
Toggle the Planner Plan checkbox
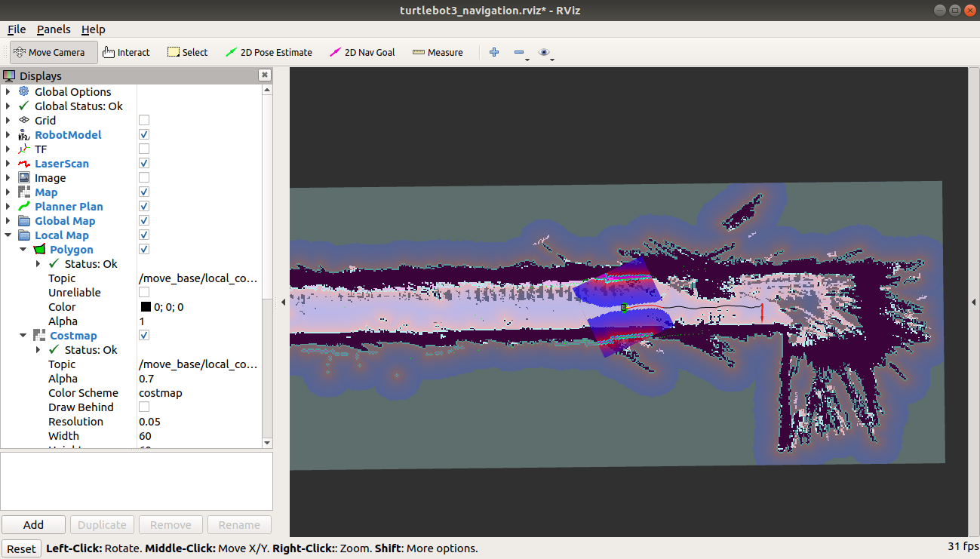tap(144, 206)
